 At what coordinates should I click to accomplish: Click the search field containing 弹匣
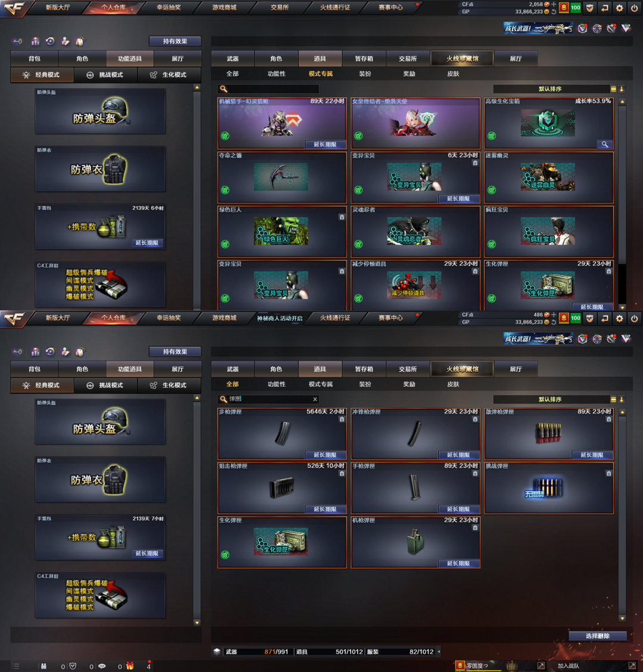tap(269, 399)
